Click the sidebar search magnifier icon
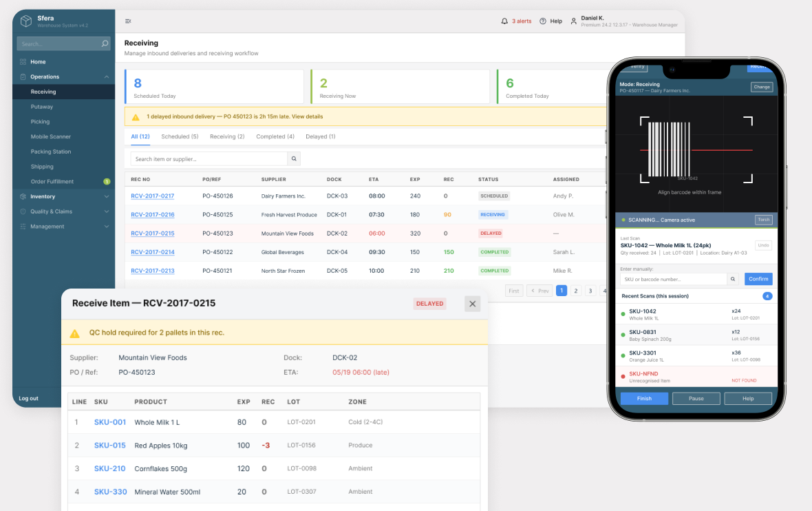Viewport: 812px width, 511px height. [105, 43]
